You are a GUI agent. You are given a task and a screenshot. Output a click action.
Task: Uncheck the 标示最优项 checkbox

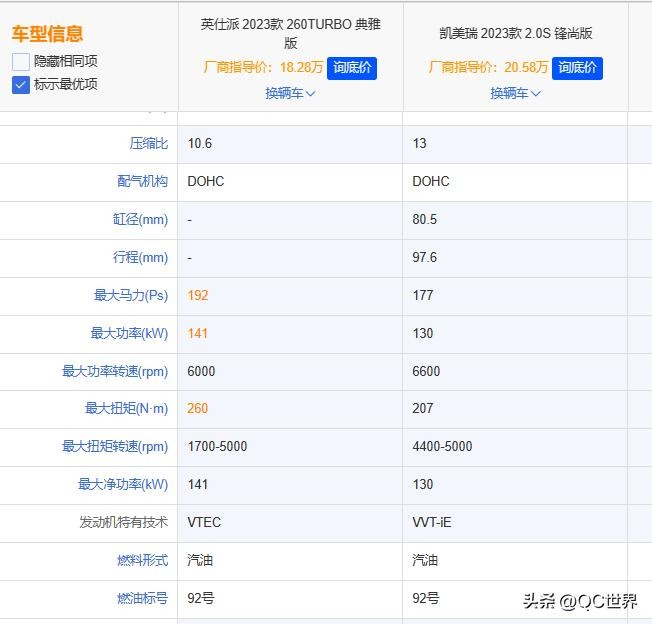[x=21, y=85]
